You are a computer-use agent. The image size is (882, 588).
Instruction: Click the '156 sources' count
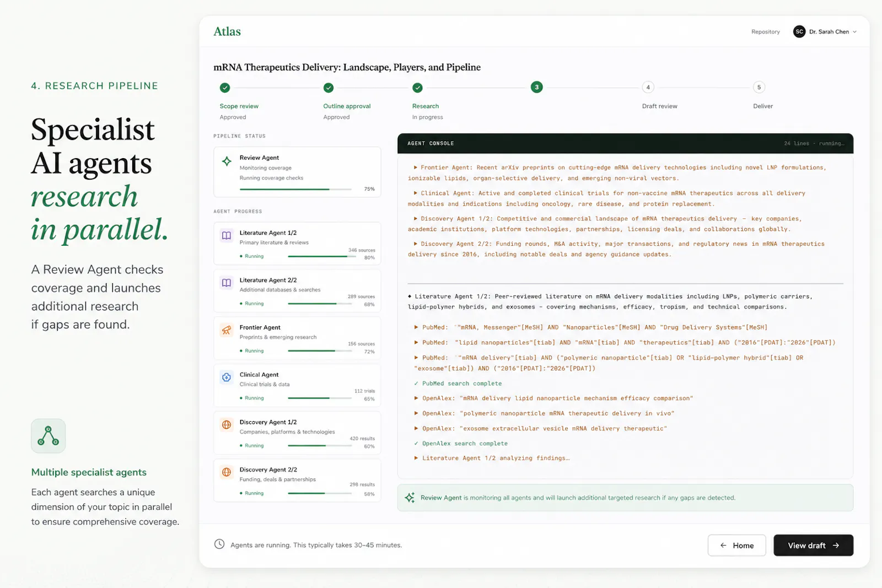click(x=361, y=344)
